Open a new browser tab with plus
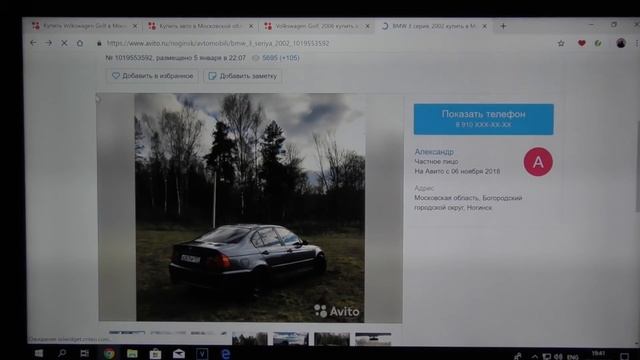This screenshot has width=640, height=360. click(x=503, y=26)
